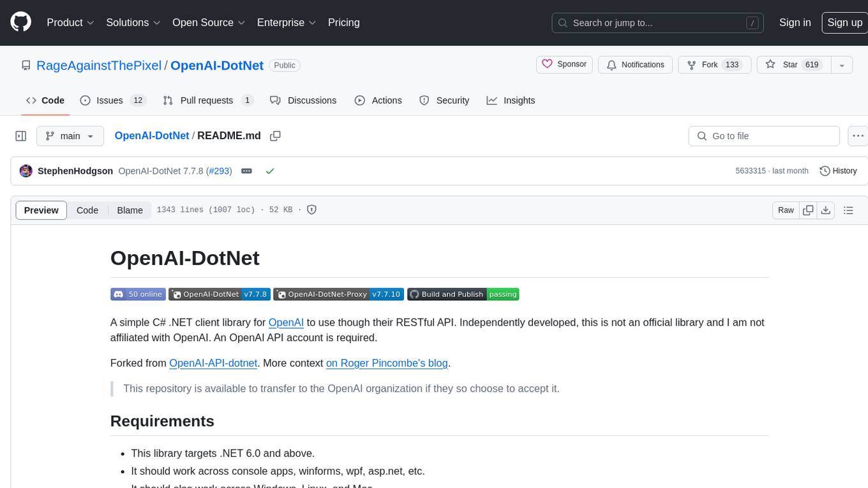The height and width of the screenshot is (488, 868).
Task: Open the Raw file view
Action: click(x=786, y=210)
